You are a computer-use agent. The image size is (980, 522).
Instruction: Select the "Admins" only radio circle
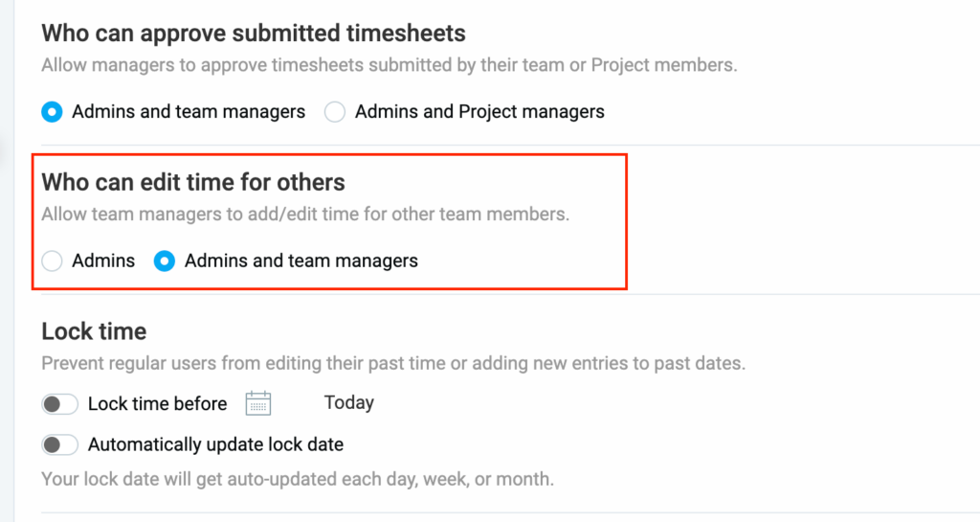52,261
